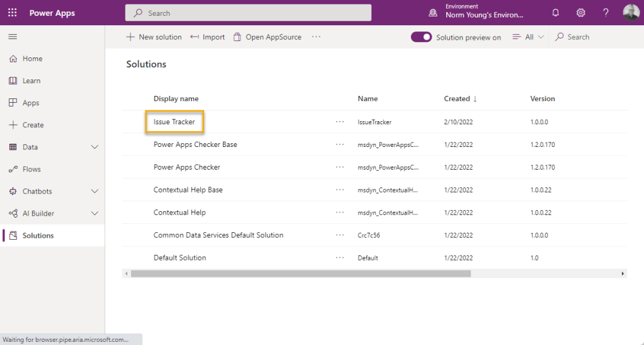644x345 pixels.
Task: Click the Import arrow icon
Action: (x=194, y=37)
